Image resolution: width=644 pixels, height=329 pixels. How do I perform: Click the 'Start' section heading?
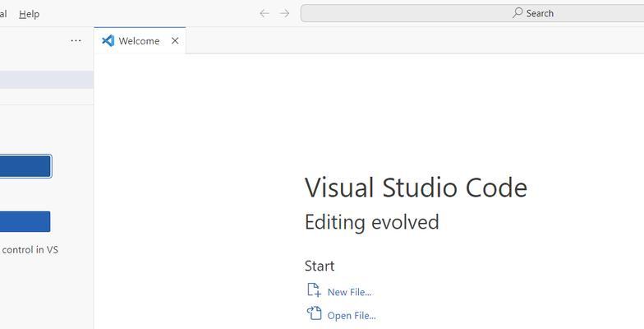(x=320, y=266)
